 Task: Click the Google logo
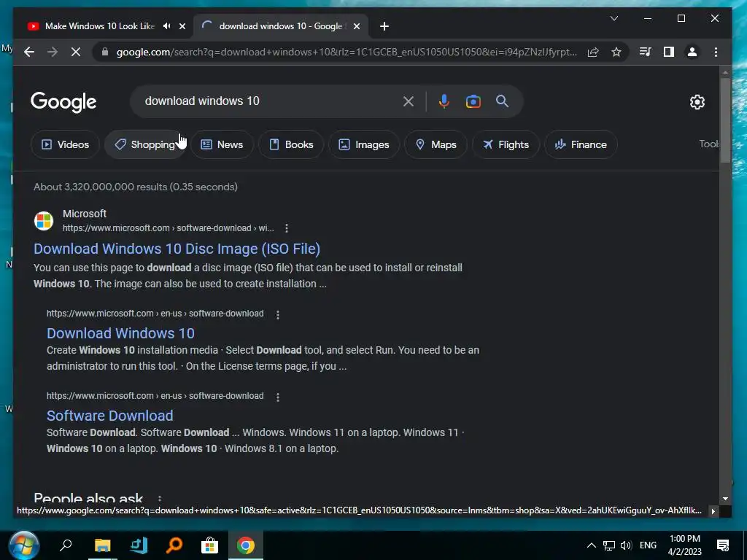(x=63, y=102)
